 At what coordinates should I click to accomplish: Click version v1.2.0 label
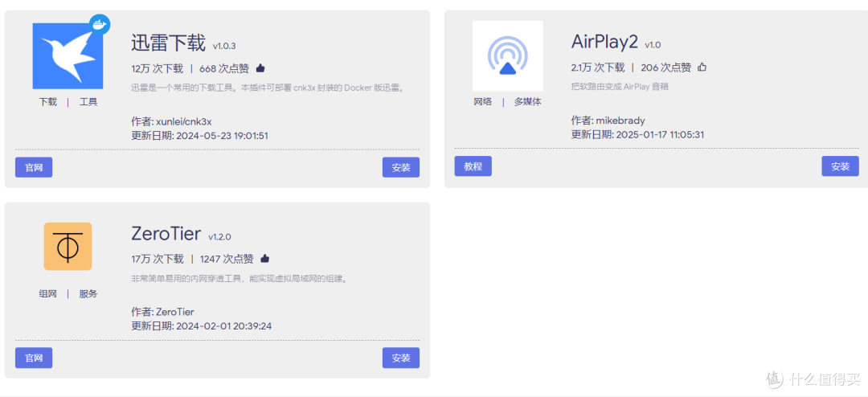click(x=219, y=237)
